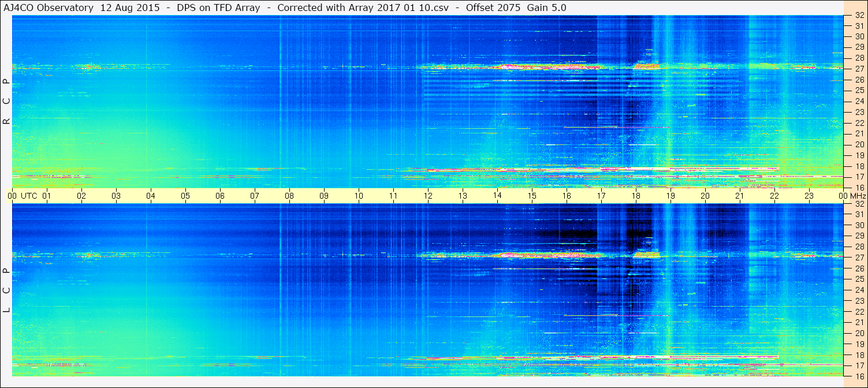Select the 24 MHz label on LCP panel scale
This screenshot has height=388, width=868.
click(859, 290)
